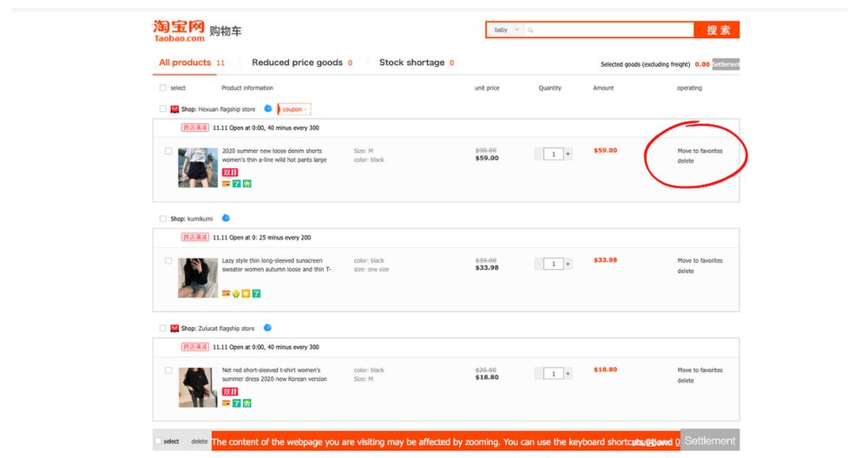Click the credit card icon under denim shorts

pyautogui.click(x=226, y=184)
